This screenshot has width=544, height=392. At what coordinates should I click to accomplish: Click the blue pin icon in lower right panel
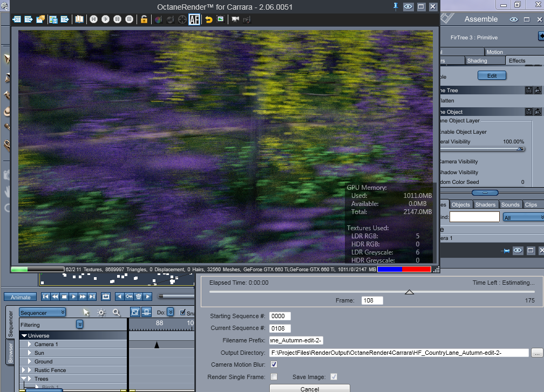point(506,251)
